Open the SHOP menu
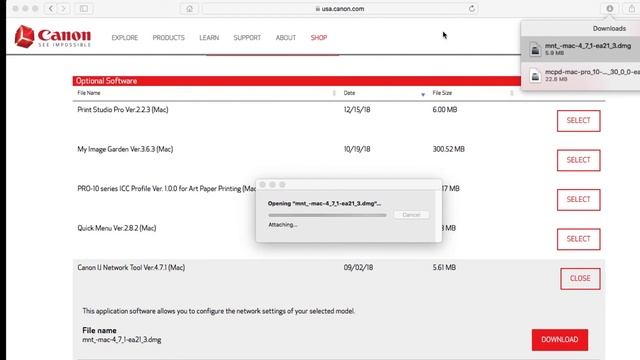The width and height of the screenshot is (640, 360). pyautogui.click(x=319, y=38)
